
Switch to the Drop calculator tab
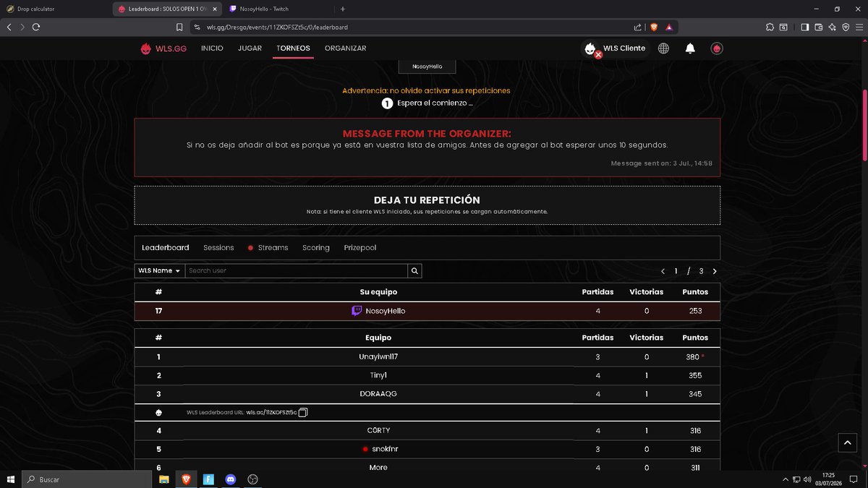click(x=55, y=9)
